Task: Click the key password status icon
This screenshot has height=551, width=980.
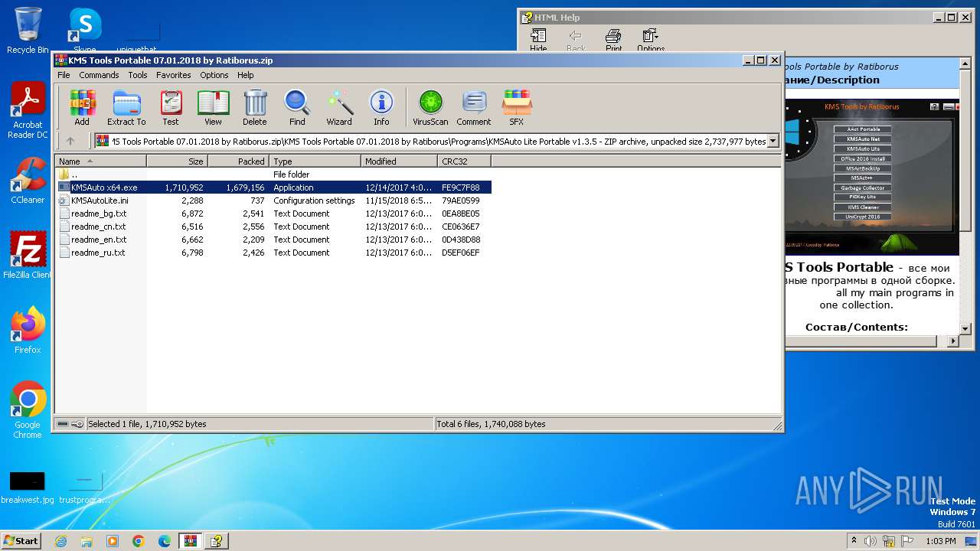Action: coord(77,424)
